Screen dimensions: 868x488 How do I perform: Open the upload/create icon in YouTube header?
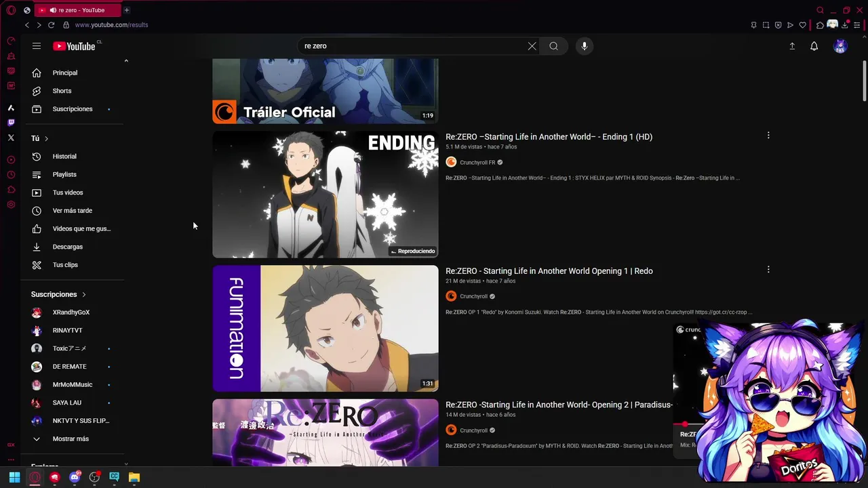click(x=792, y=46)
